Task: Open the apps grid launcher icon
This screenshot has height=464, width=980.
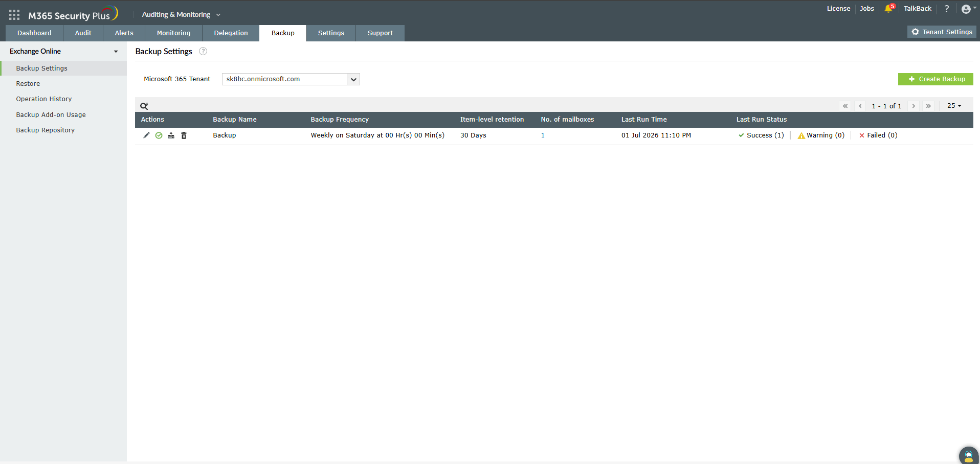Action: [14, 15]
